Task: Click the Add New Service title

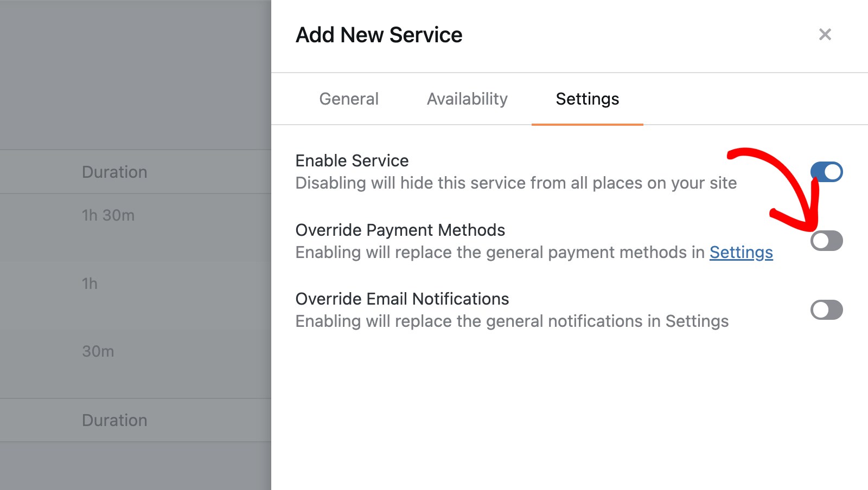Action: [x=379, y=34]
